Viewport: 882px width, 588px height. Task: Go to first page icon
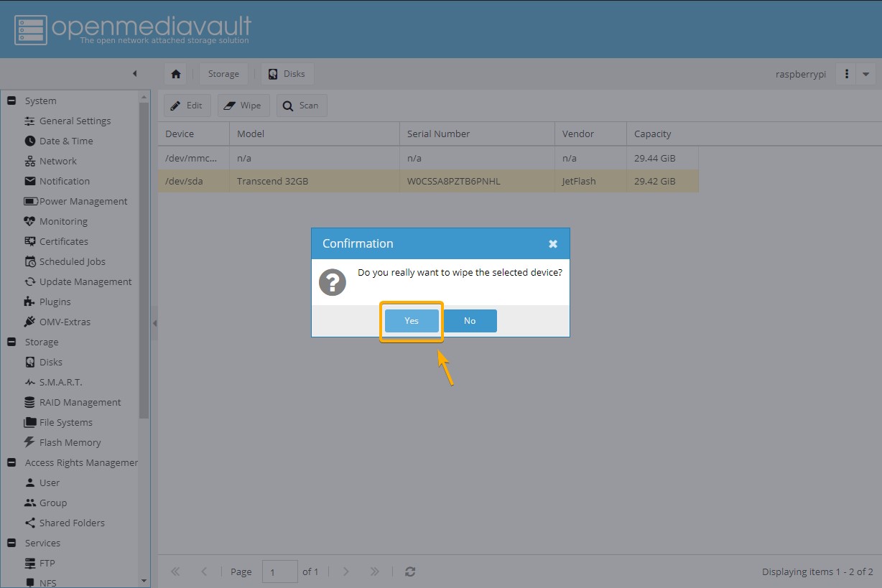(x=175, y=571)
